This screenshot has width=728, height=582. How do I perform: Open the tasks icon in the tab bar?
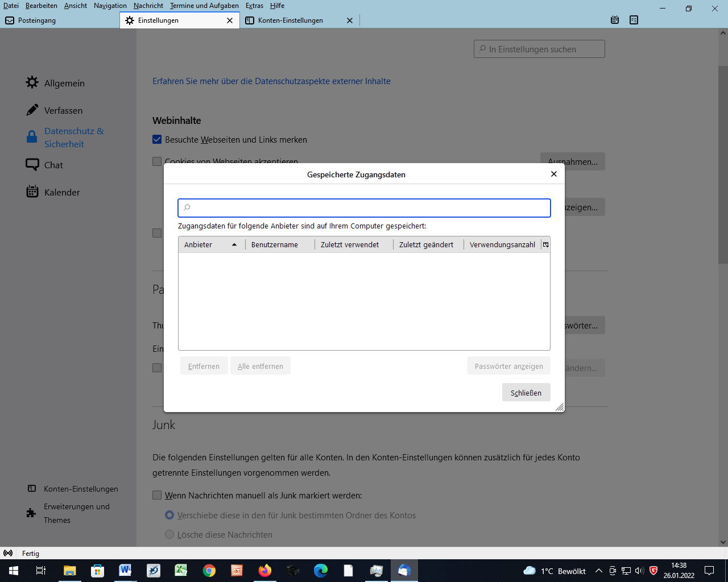pos(634,20)
